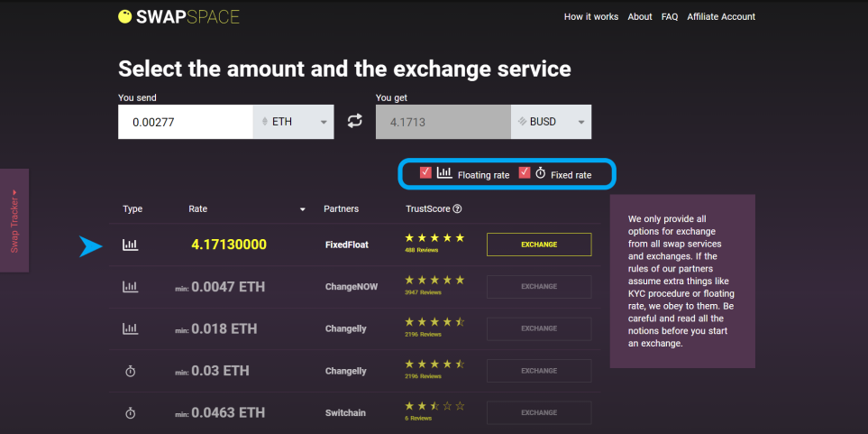
Task: Click the SwapSpace logo
Action: pos(178,16)
